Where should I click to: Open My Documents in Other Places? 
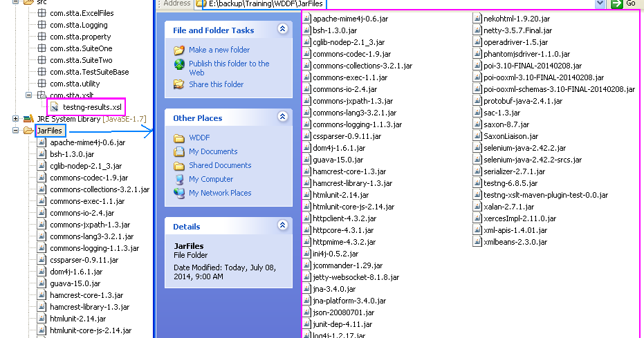(x=213, y=151)
